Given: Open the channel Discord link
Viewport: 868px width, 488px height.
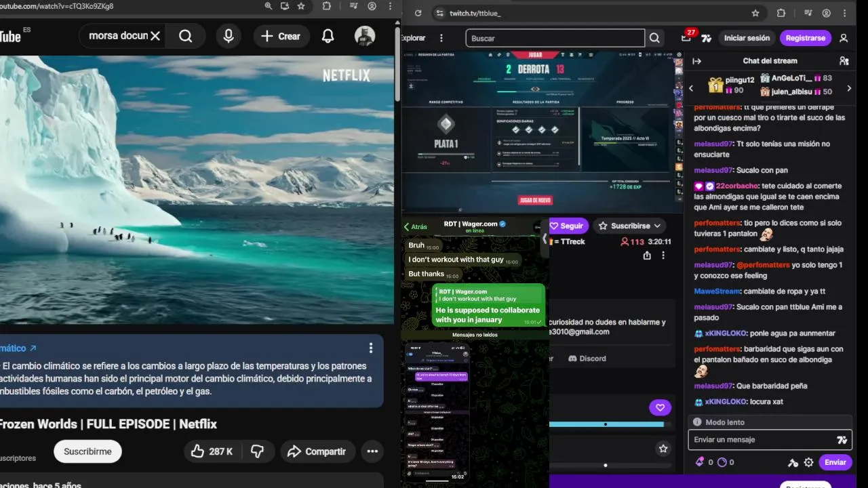Looking at the screenshot, I should tap(587, 358).
